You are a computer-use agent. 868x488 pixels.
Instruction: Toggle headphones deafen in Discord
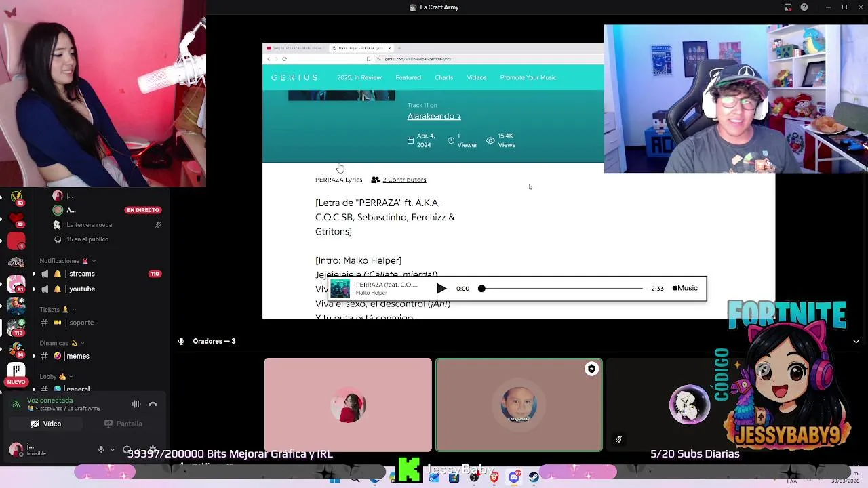coord(127,449)
